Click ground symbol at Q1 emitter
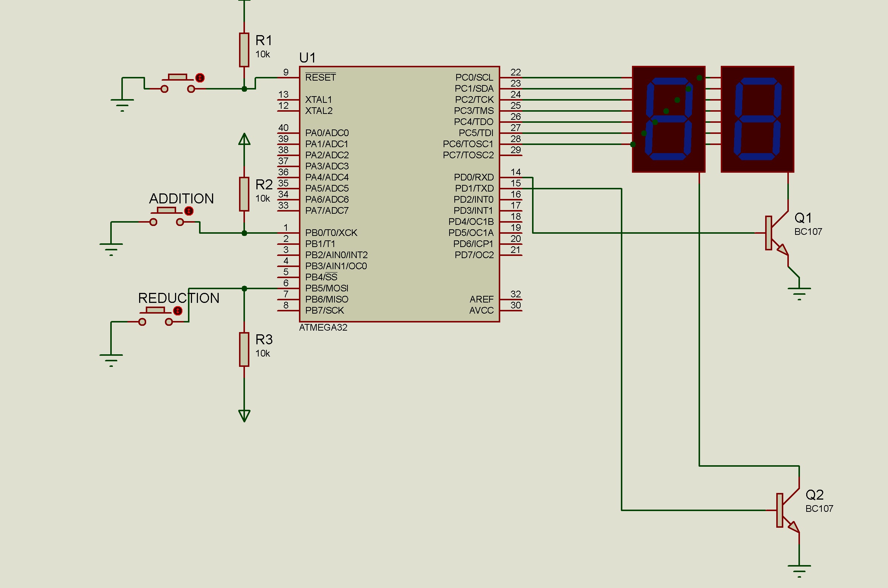Image resolution: width=888 pixels, height=588 pixels. point(800,294)
